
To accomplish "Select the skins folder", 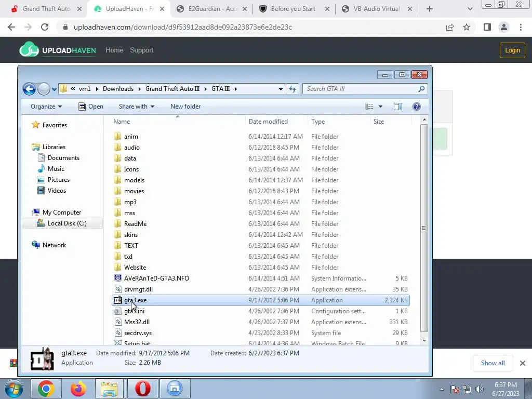I will point(261,234).
